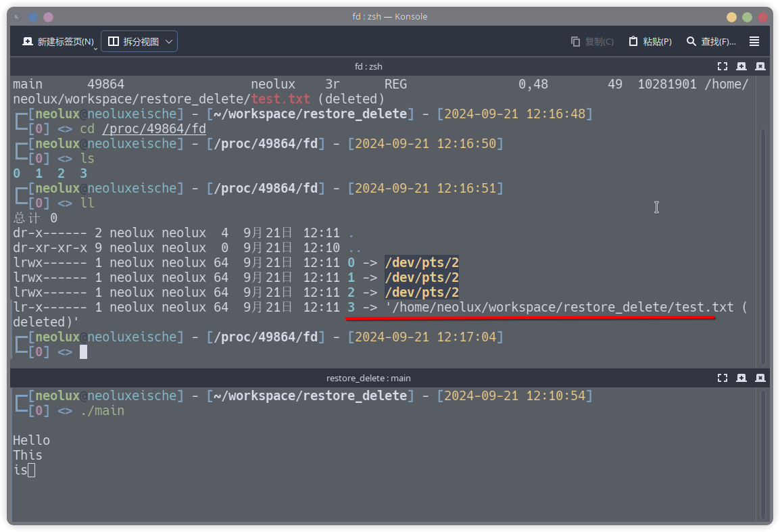Click the 复制 copy toolbar button

(592, 41)
